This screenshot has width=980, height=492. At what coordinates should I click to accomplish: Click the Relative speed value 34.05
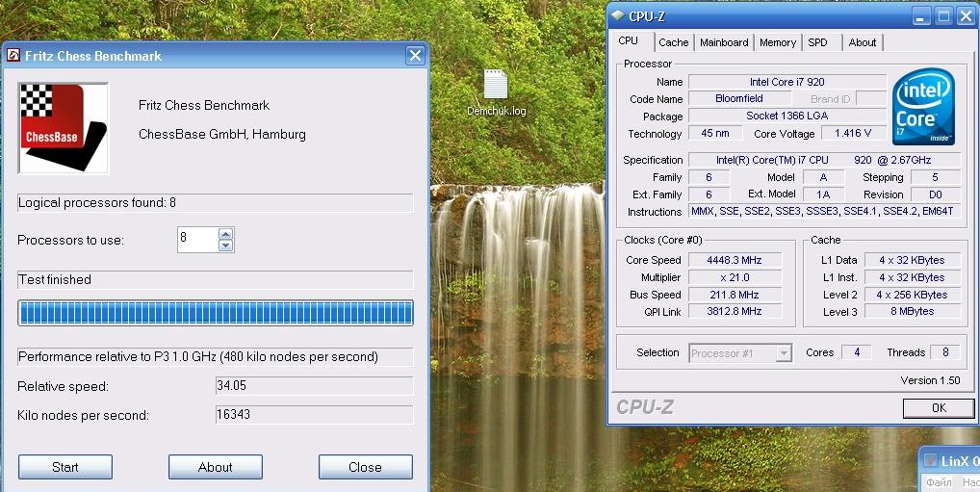pos(315,386)
